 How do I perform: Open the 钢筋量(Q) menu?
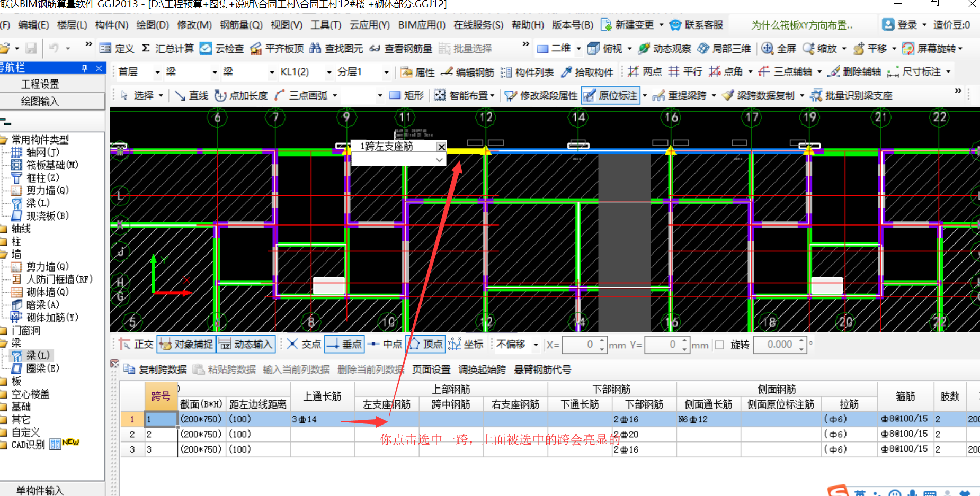tap(241, 25)
